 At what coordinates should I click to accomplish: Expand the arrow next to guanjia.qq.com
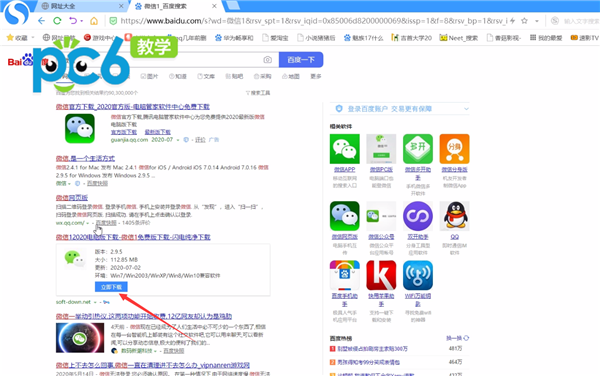click(x=178, y=140)
